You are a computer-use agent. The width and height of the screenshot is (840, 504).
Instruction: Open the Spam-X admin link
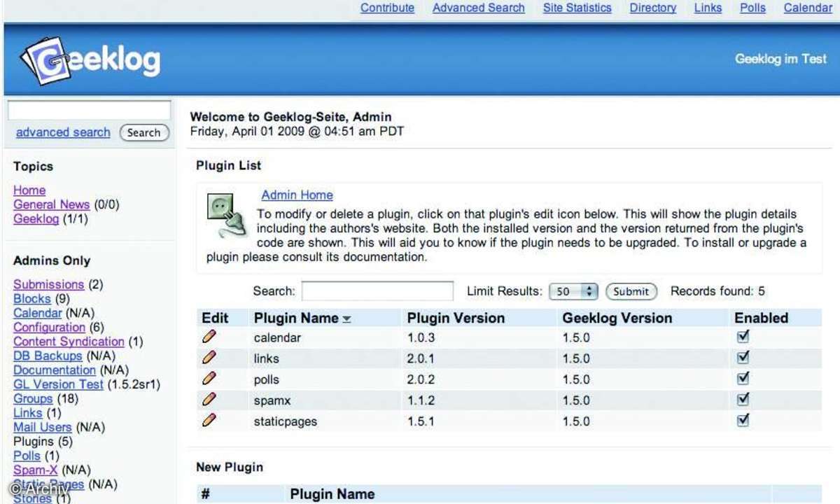click(36, 470)
